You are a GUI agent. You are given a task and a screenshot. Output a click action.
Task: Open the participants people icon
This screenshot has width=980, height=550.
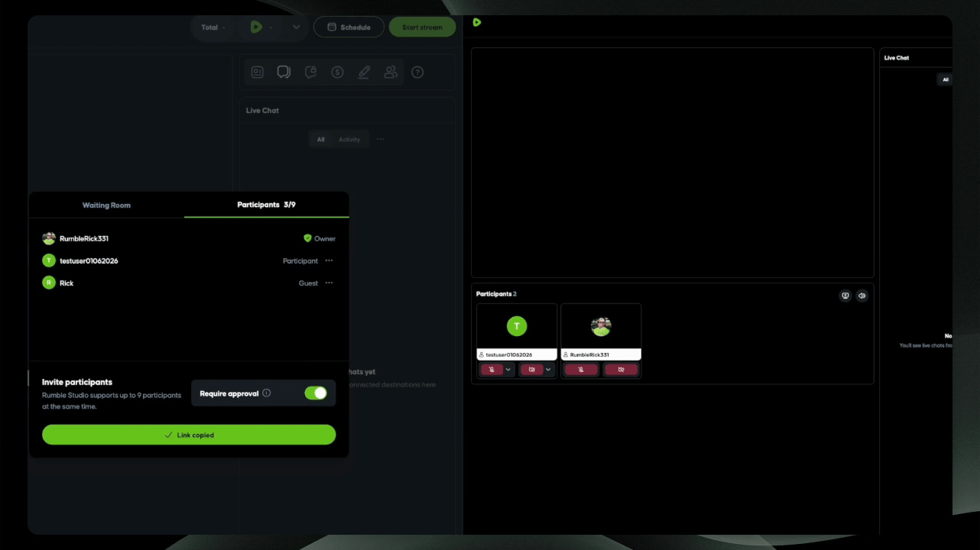pos(391,73)
